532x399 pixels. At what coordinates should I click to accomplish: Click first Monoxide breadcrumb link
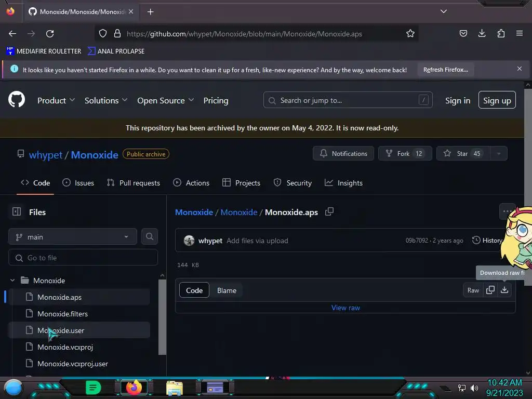click(194, 212)
